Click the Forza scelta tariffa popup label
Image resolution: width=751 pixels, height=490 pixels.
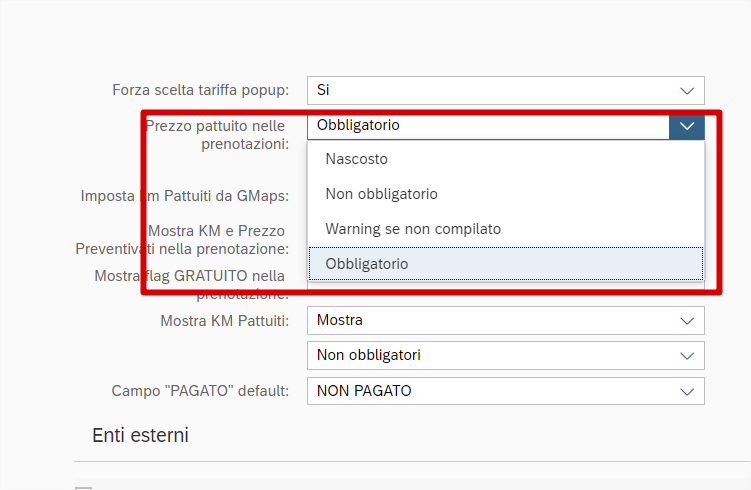pos(200,90)
